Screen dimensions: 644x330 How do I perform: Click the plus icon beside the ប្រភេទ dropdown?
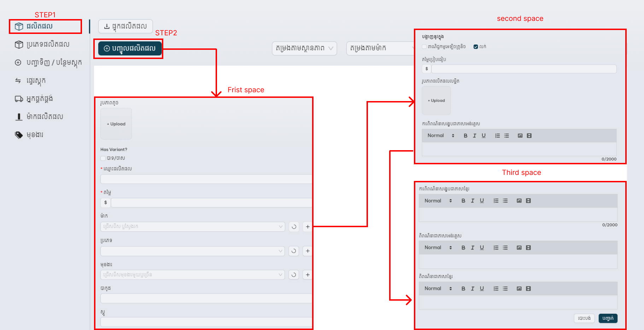(x=308, y=251)
